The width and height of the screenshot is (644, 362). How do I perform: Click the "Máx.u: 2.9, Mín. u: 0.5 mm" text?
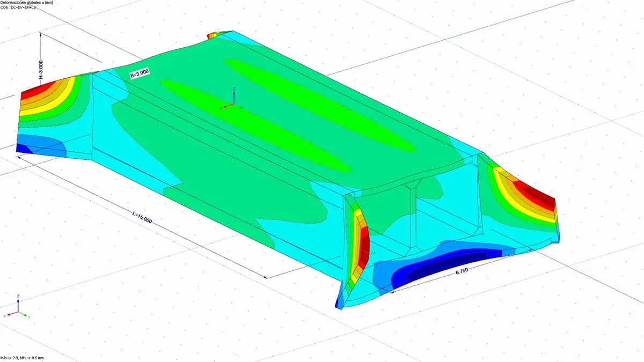(23, 358)
